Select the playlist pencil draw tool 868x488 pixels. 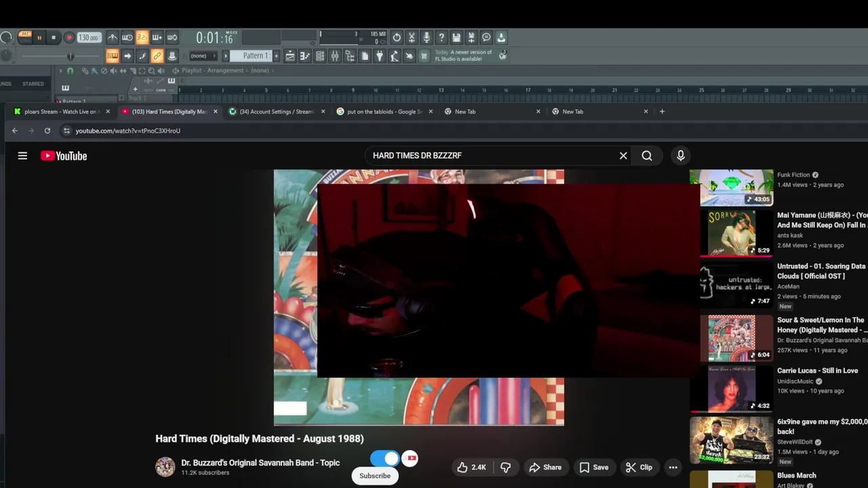click(85, 70)
